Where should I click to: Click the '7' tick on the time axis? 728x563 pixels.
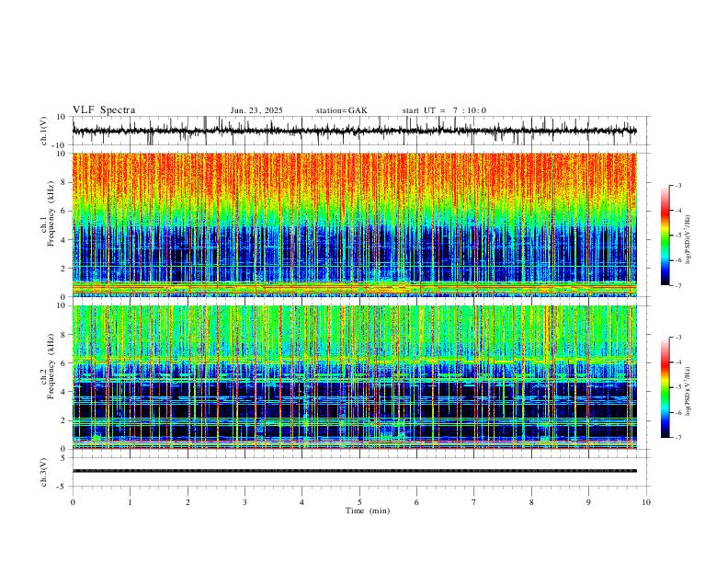pos(474,502)
